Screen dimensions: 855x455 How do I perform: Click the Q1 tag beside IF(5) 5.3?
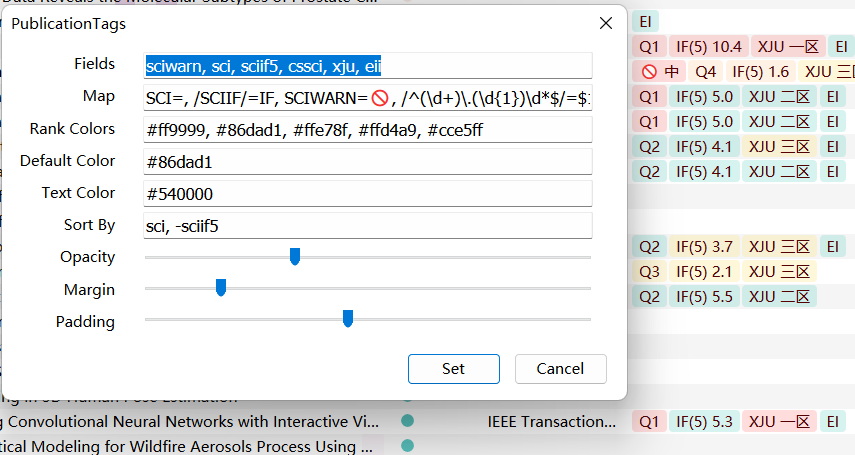[x=649, y=422]
